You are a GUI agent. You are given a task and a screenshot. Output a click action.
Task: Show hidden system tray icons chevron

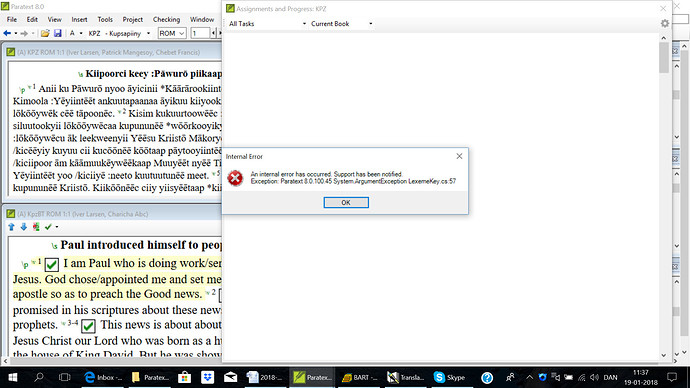(529, 377)
